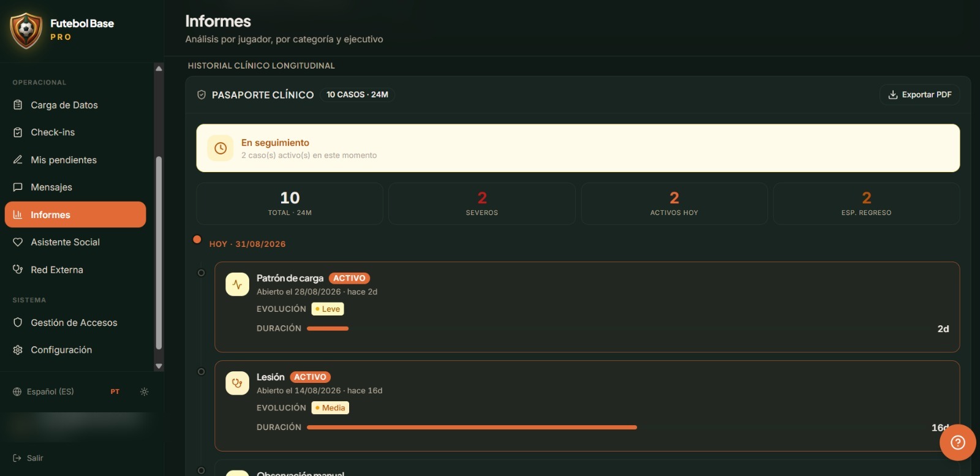Click the 10 CASOS · 24M badge
Viewport: 980px width, 476px height.
coord(357,95)
